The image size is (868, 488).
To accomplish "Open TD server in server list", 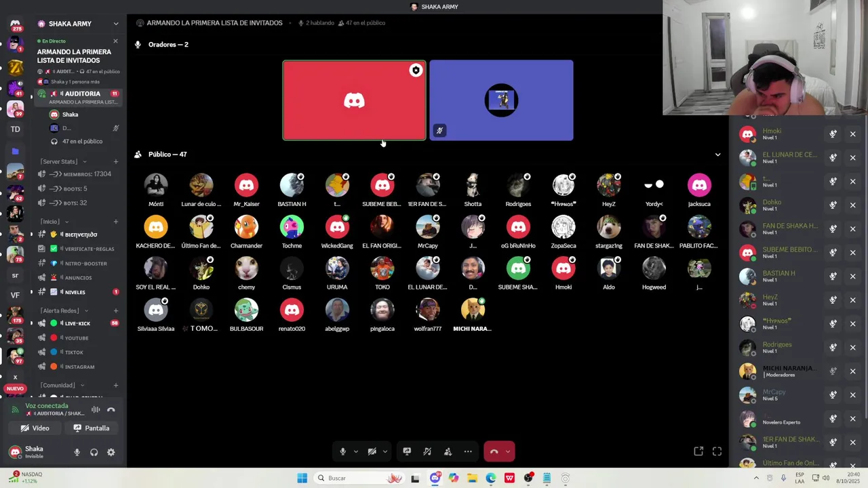I will [x=15, y=129].
